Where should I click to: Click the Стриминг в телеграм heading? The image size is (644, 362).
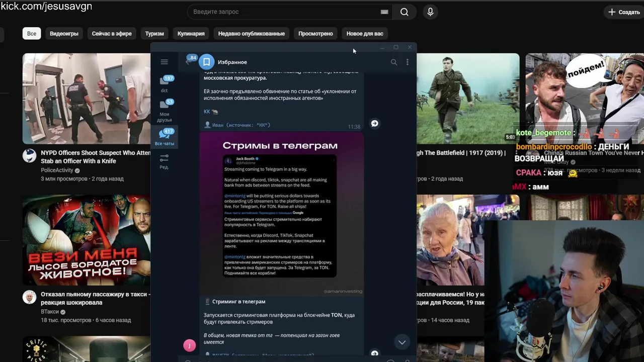point(238,302)
